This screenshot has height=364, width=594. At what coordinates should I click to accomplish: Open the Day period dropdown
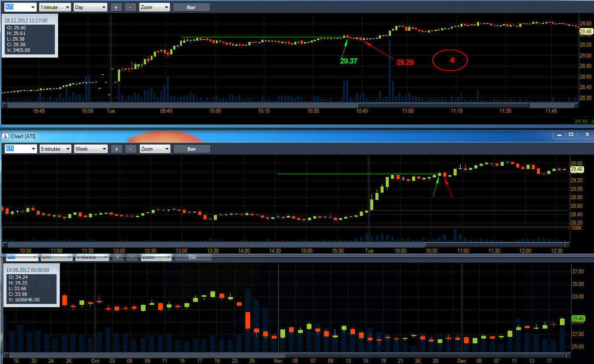pos(90,7)
